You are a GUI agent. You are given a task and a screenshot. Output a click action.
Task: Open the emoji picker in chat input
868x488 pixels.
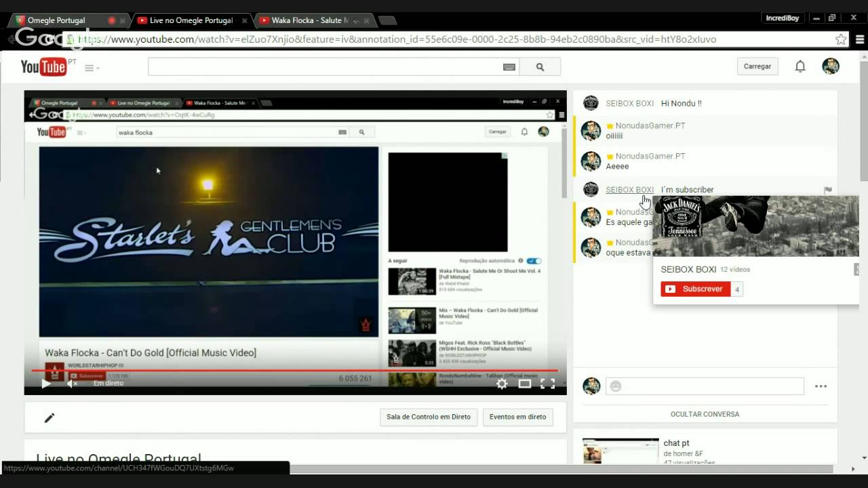[615, 386]
